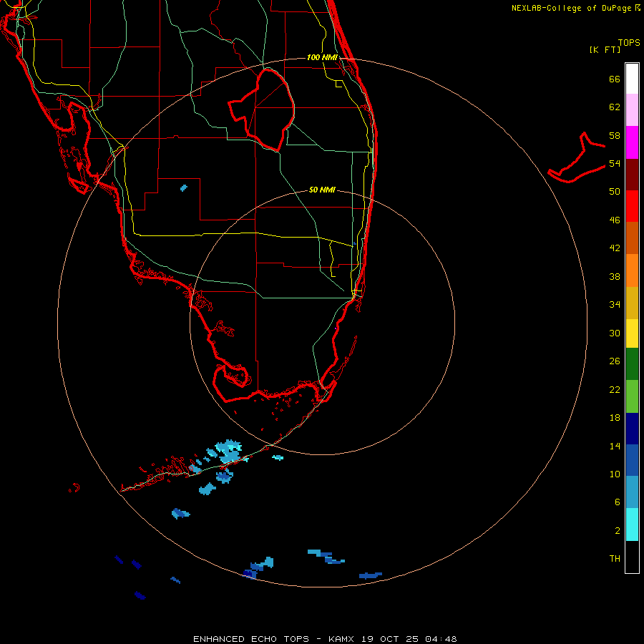Image resolution: width=644 pixels, height=644 pixels.
Task: Click the 50 legend value
Action: point(615,191)
